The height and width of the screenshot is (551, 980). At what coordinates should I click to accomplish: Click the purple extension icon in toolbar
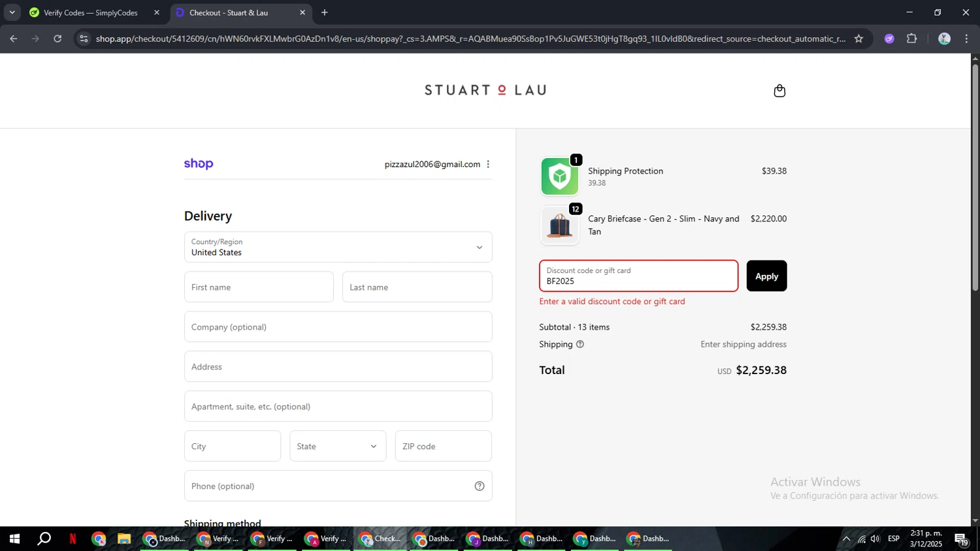tap(889, 39)
